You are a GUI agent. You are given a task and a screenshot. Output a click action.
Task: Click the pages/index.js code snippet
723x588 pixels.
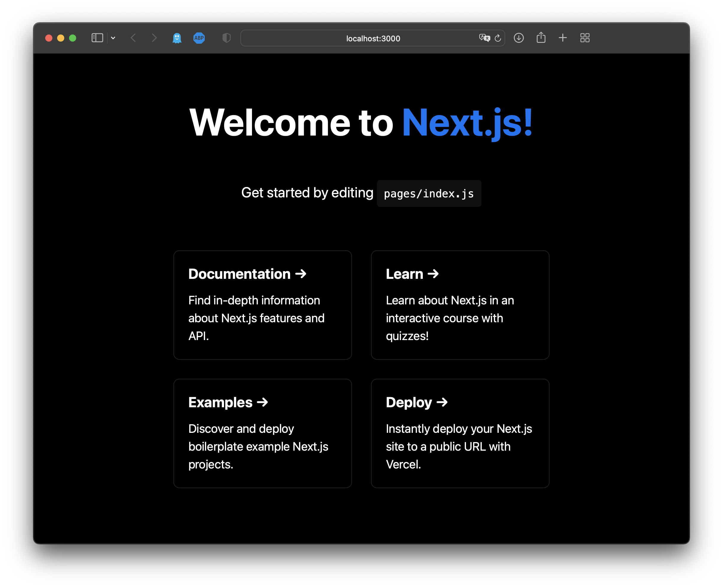[x=429, y=194]
